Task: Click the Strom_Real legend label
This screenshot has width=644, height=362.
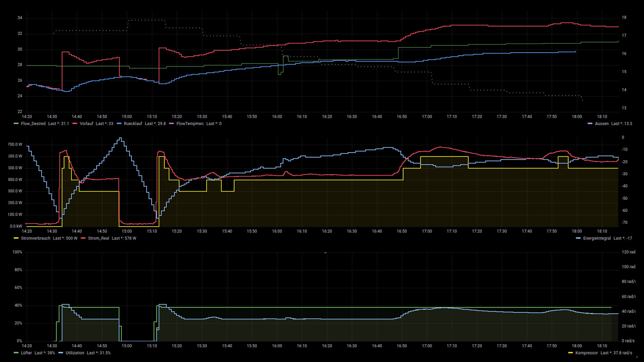Action: coord(98,239)
